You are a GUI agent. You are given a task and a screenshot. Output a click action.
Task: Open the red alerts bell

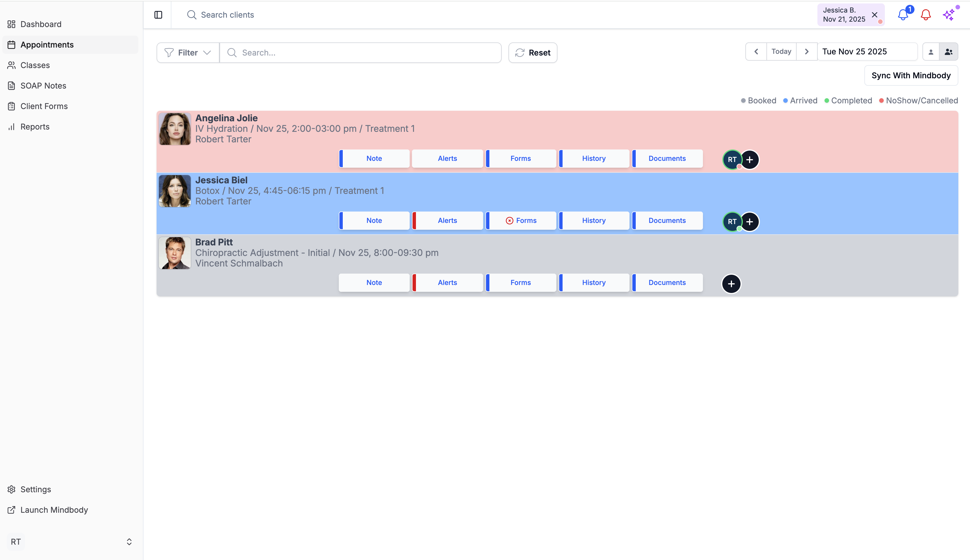[925, 15]
